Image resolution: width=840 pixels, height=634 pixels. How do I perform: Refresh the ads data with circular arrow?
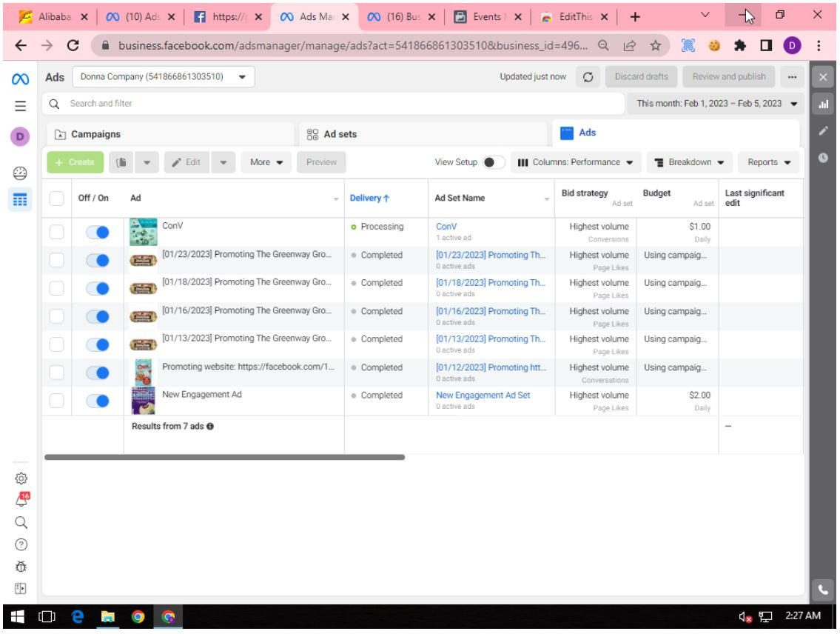(588, 77)
